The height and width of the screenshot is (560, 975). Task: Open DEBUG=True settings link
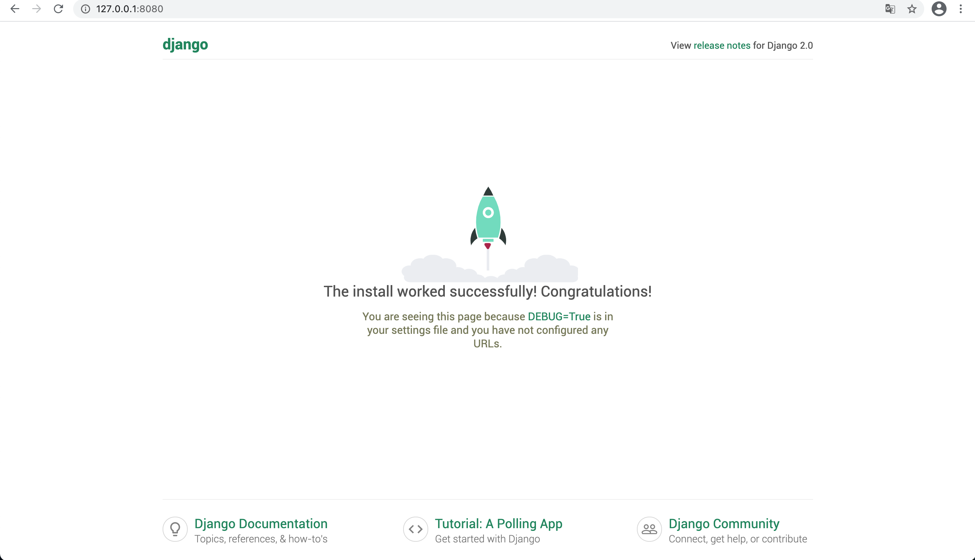(559, 317)
